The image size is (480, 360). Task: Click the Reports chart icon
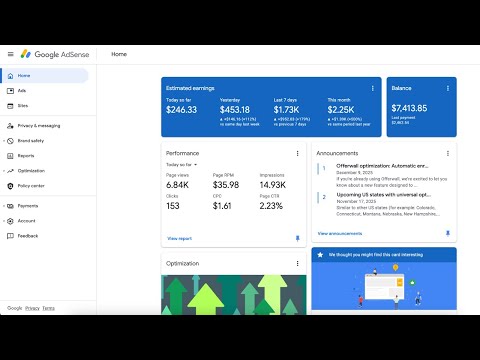tap(10, 156)
